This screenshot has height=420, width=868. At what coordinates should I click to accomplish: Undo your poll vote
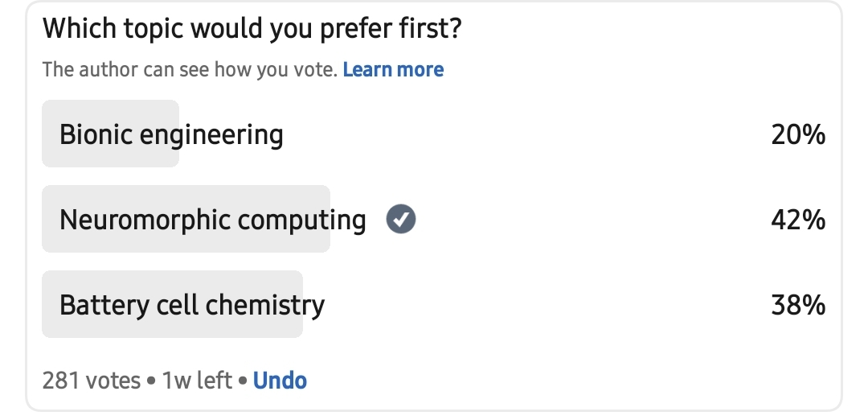(x=280, y=380)
